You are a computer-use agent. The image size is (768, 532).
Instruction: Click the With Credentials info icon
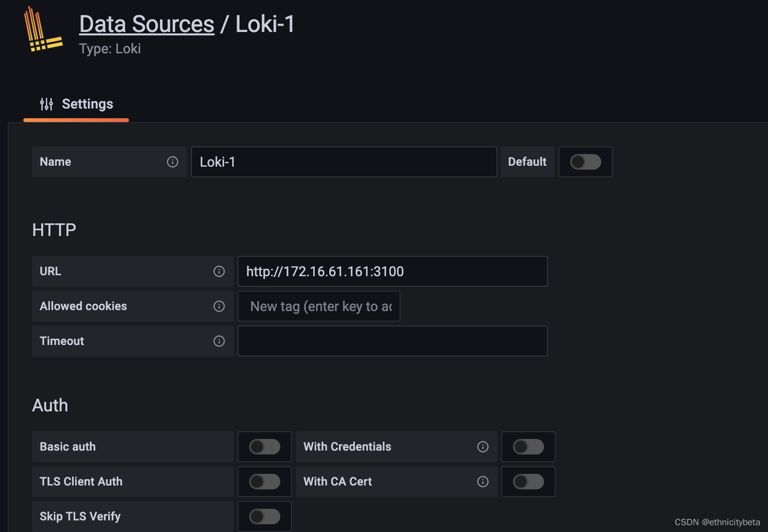[483, 447]
